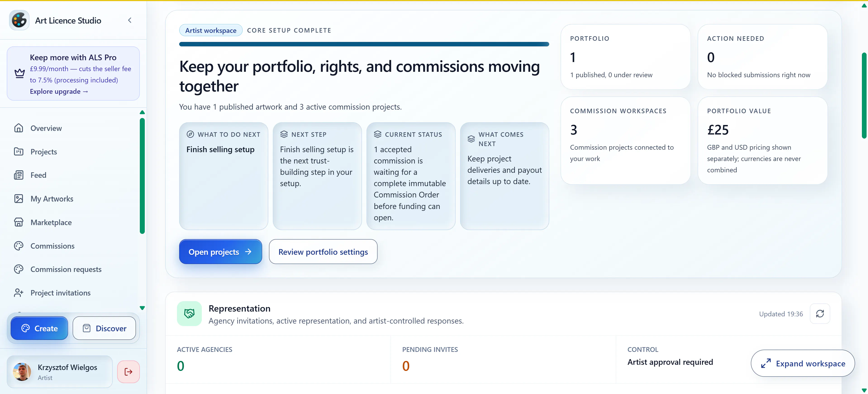
Task: Select the Commission Workspaces stat card
Action: 625,141
